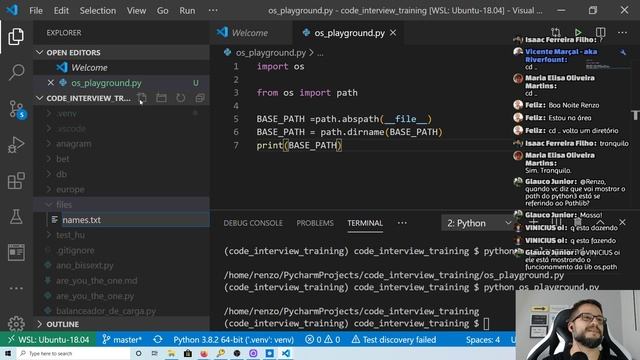Screen dimensions: 640x360
Task: Synchronize changes icon in status bar
Action: [158, 340]
